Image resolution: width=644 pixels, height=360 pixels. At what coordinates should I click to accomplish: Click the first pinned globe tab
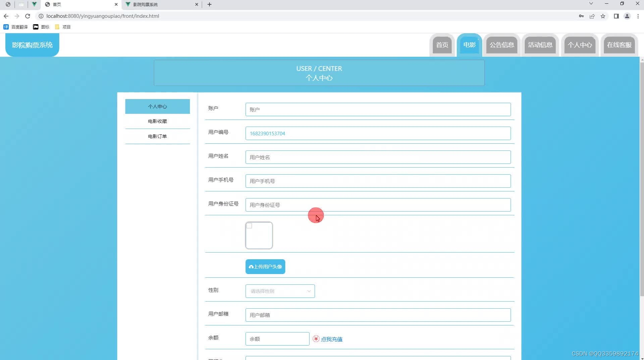click(x=8, y=4)
